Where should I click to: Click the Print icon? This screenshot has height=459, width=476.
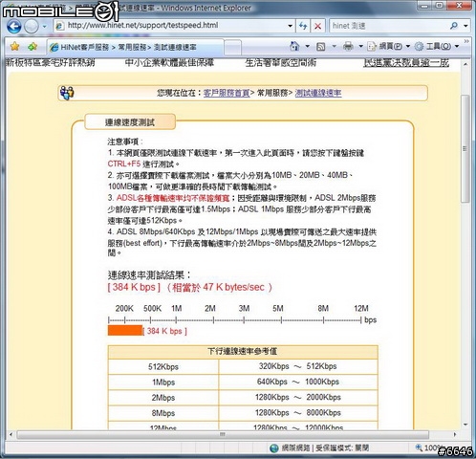click(x=348, y=47)
